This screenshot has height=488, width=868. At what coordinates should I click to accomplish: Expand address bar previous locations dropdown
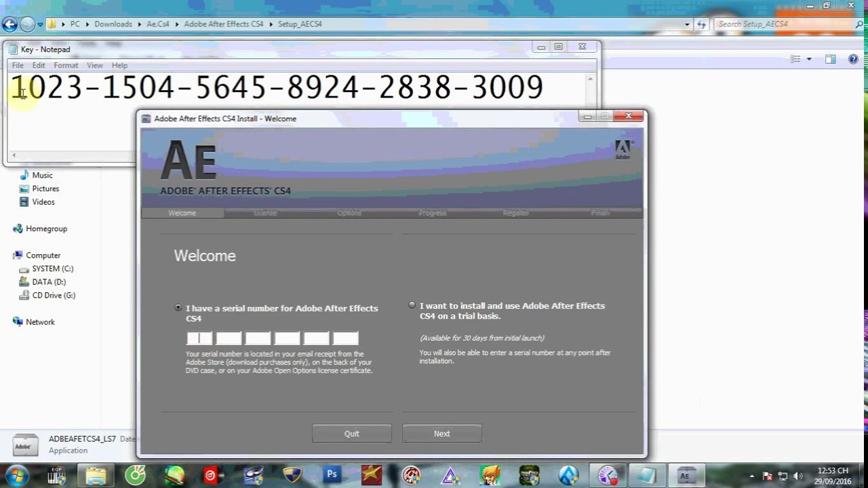coord(687,24)
